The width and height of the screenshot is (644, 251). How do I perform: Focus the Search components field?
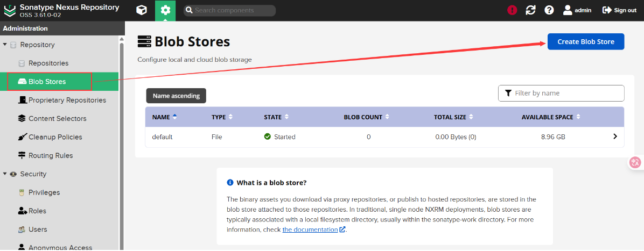tap(229, 10)
